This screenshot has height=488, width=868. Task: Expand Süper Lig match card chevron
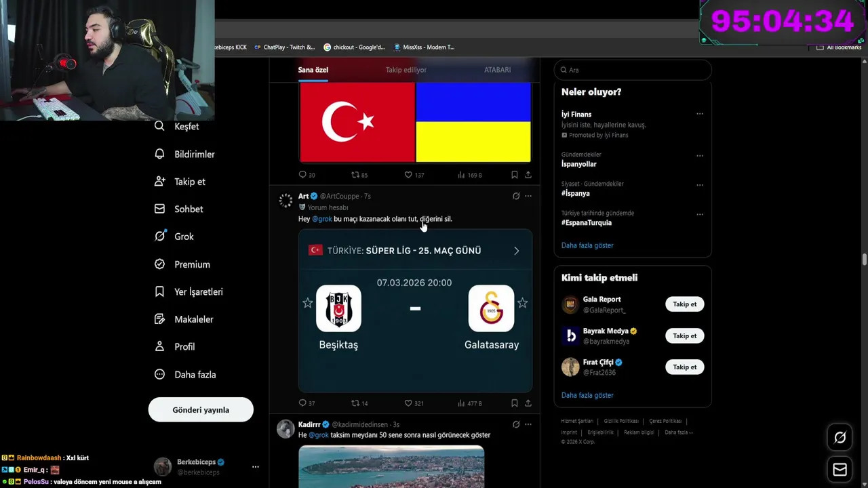point(516,251)
